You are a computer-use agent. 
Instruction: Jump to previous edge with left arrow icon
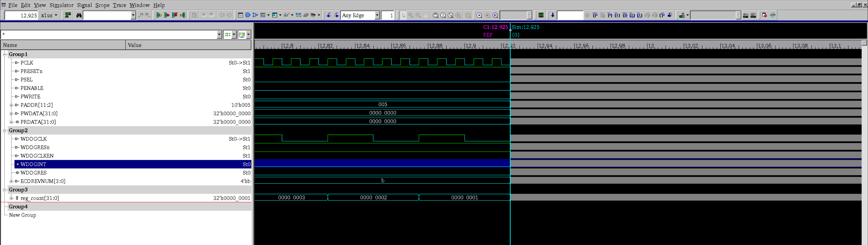[x=329, y=15]
